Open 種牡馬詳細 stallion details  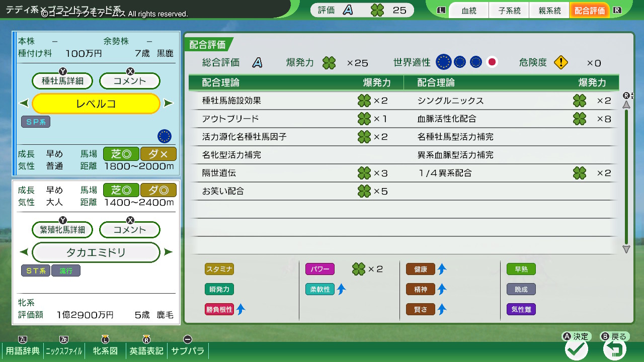point(63,81)
